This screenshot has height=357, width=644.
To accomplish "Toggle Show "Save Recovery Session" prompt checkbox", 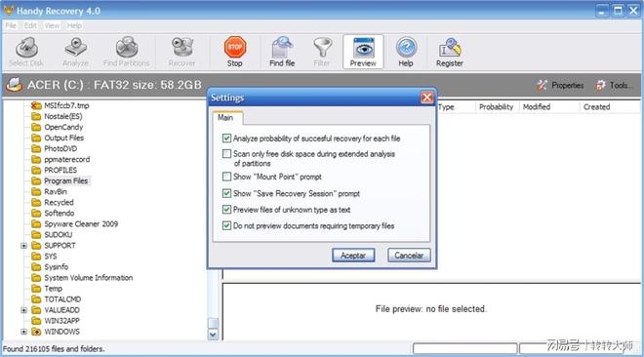I will coord(226,193).
